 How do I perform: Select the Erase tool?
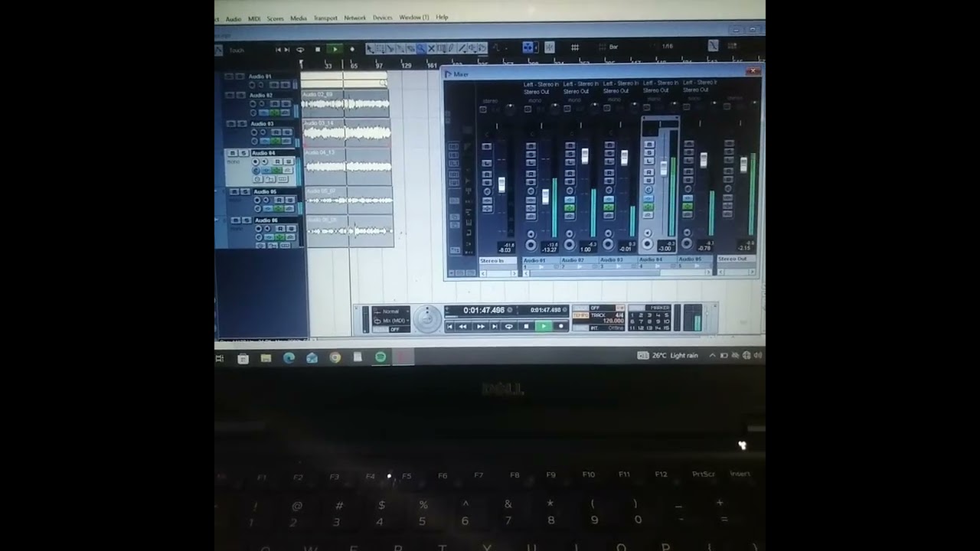click(410, 49)
